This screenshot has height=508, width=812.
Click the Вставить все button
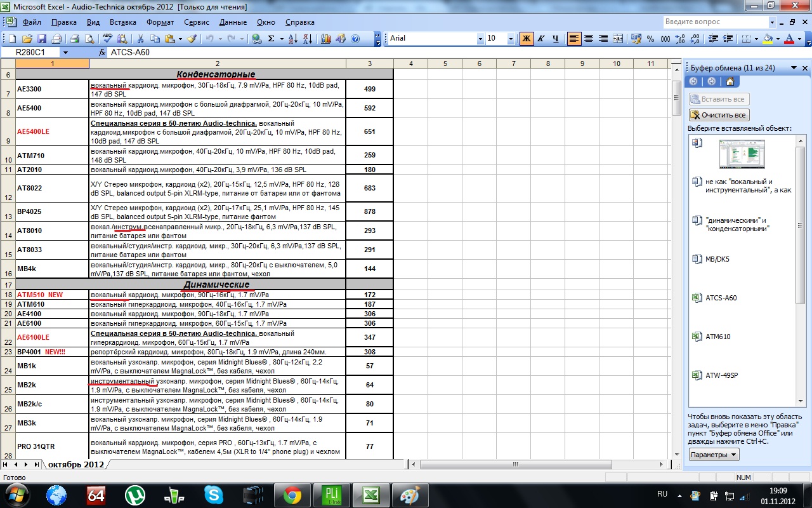pos(719,99)
